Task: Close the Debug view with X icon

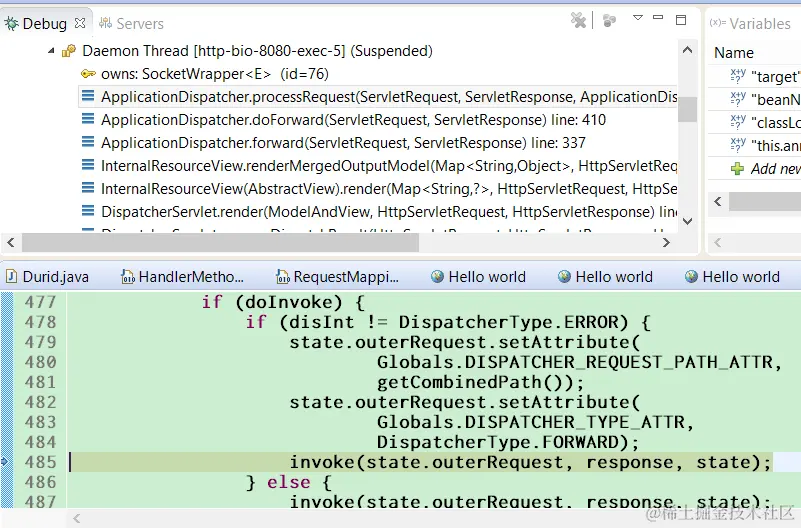Action: pyautogui.click(x=80, y=23)
